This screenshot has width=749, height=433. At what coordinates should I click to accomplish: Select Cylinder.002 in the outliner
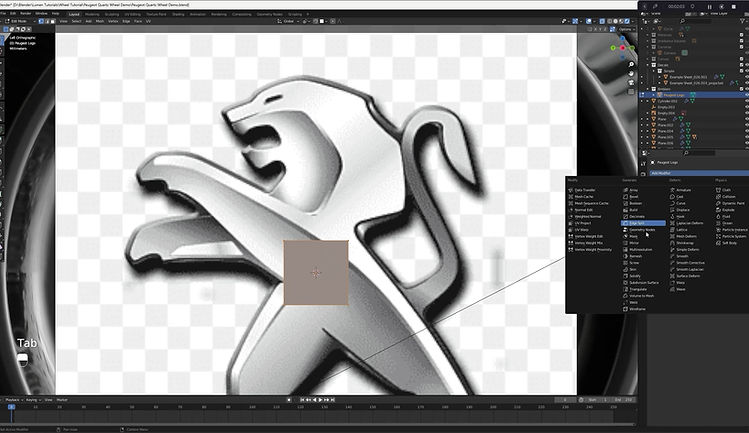pyautogui.click(x=667, y=101)
